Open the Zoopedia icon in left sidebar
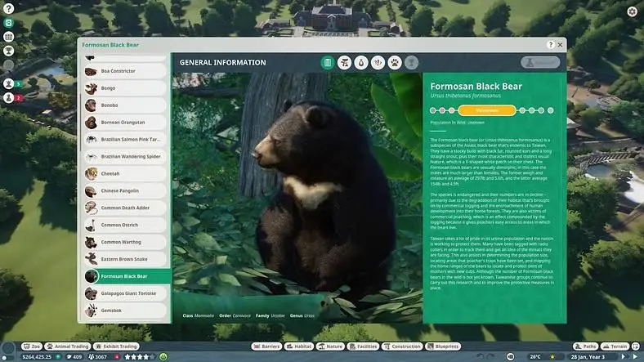This screenshot has width=644, height=362. (x=9, y=23)
